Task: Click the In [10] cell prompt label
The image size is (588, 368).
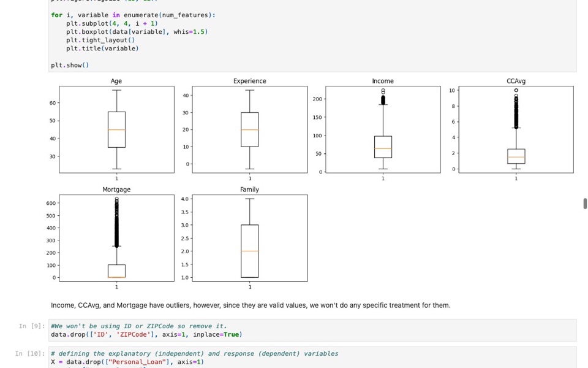Action: coord(30,353)
